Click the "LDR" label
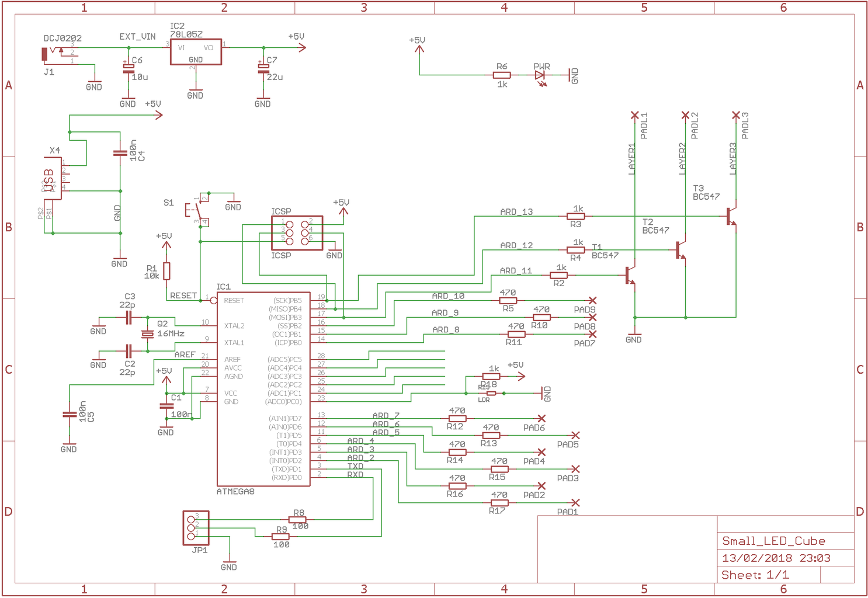868x598 pixels. [484, 400]
